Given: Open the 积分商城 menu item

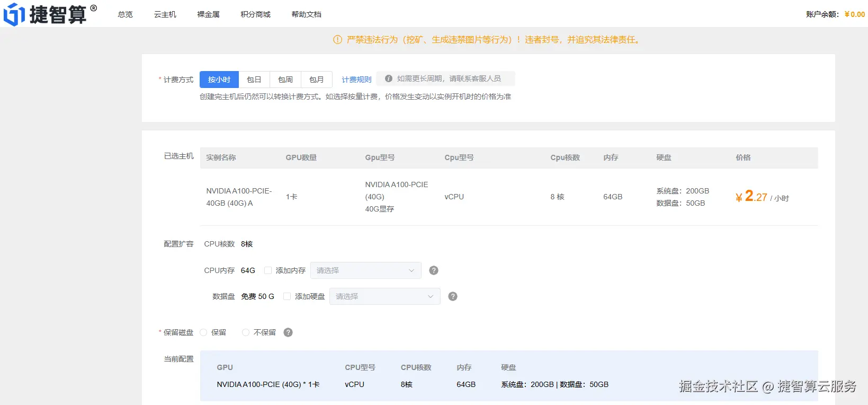Looking at the screenshot, I should 256,14.
